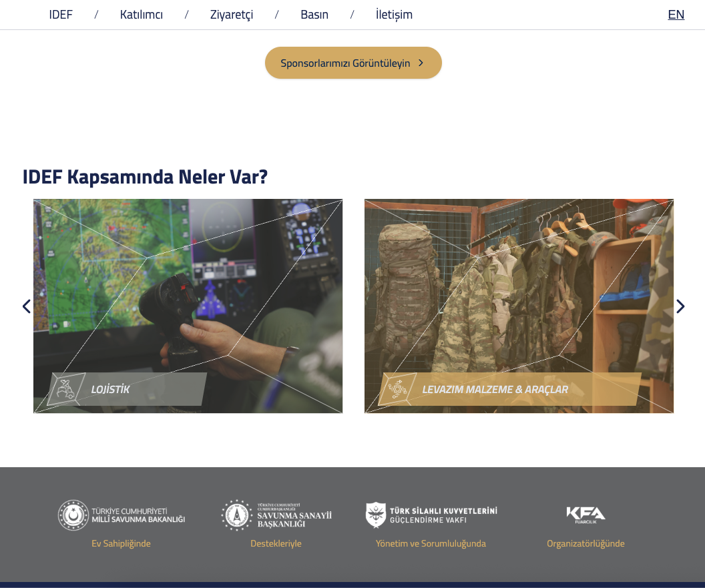This screenshot has height=588, width=705.
Task: Click the Lojistik category icon
Action: pos(66,389)
